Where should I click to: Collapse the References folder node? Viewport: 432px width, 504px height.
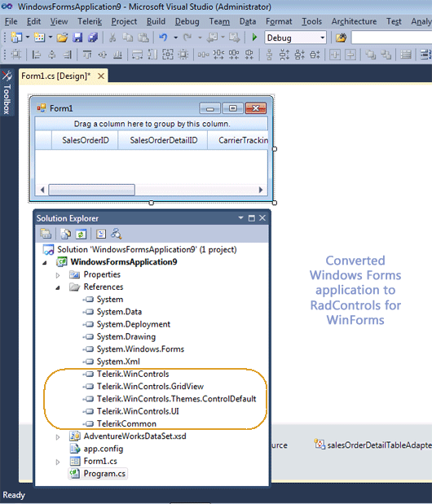[x=58, y=287]
